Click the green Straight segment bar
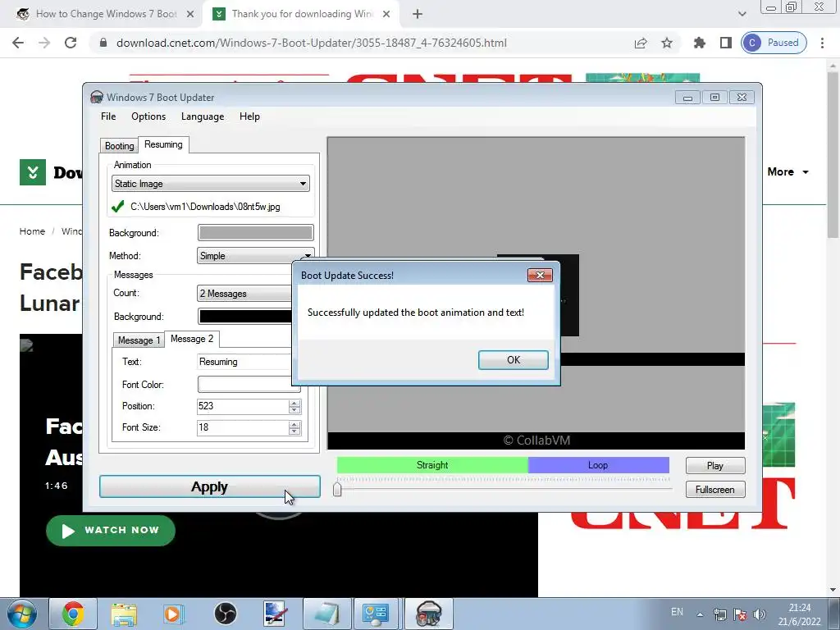840x630 pixels. click(432, 465)
